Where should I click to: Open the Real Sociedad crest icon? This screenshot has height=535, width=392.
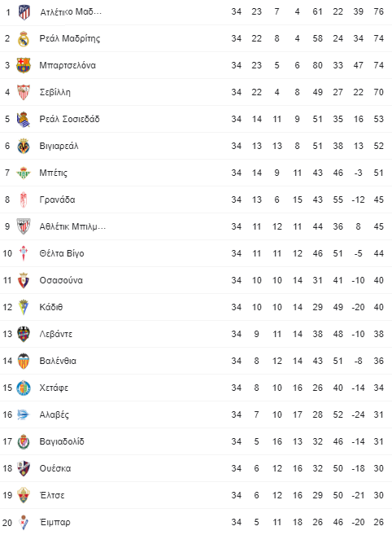click(24, 119)
